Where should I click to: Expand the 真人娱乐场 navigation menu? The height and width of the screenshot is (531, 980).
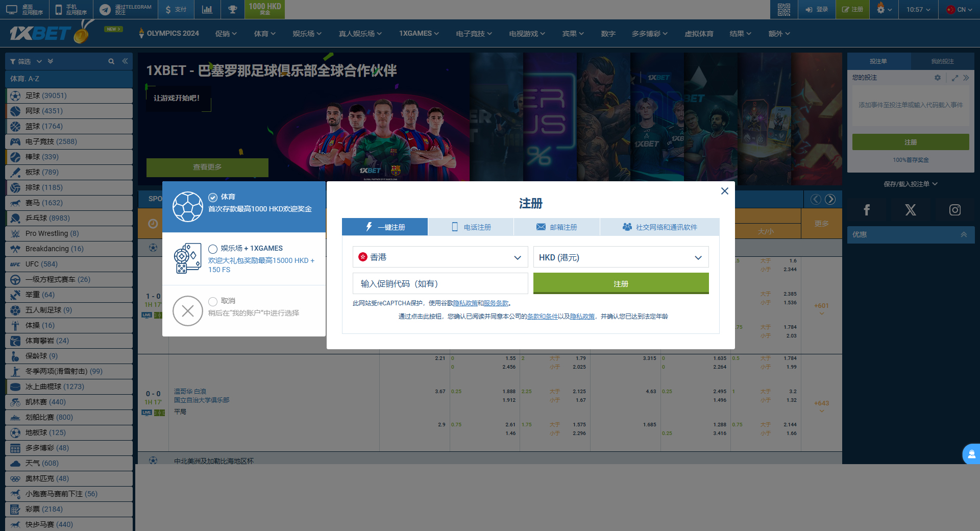(x=360, y=34)
